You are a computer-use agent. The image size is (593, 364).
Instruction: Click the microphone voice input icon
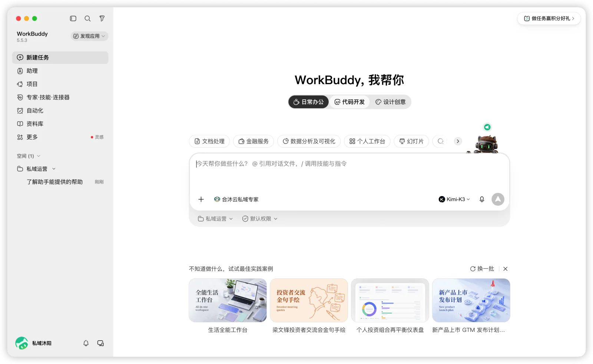pos(482,199)
